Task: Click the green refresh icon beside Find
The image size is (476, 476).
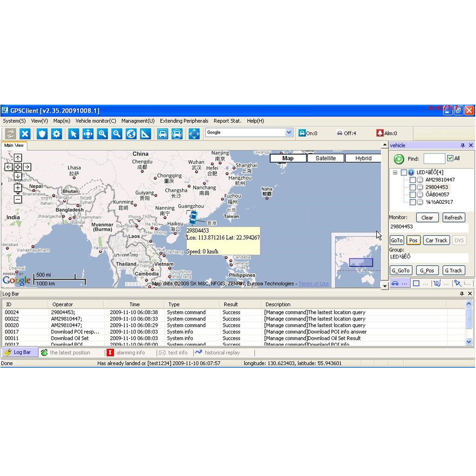Action: click(x=399, y=159)
